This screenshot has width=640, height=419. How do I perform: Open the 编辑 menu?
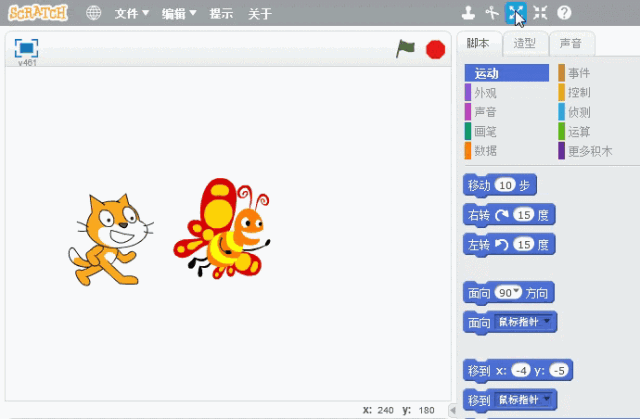pyautogui.click(x=179, y=13)
